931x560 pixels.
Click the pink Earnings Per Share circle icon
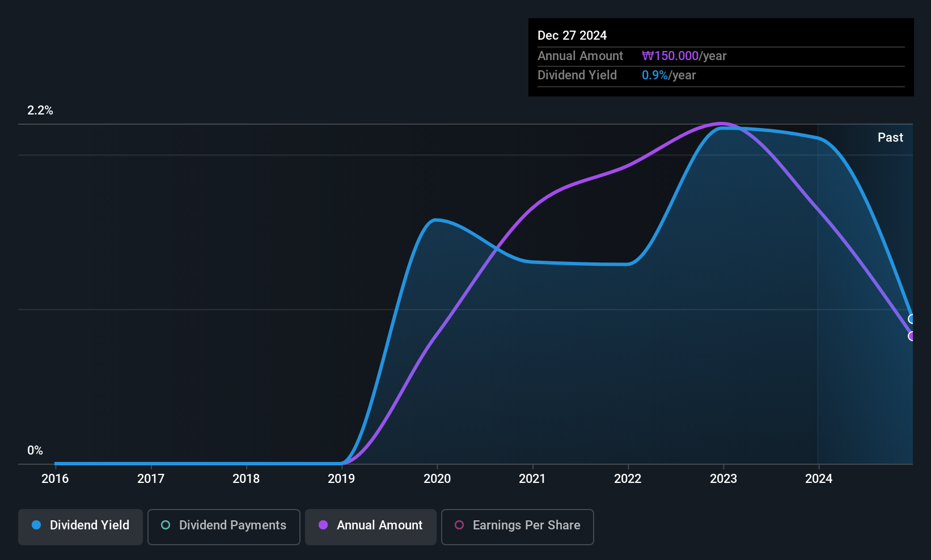pyautogui.click(x=459, y=525)
